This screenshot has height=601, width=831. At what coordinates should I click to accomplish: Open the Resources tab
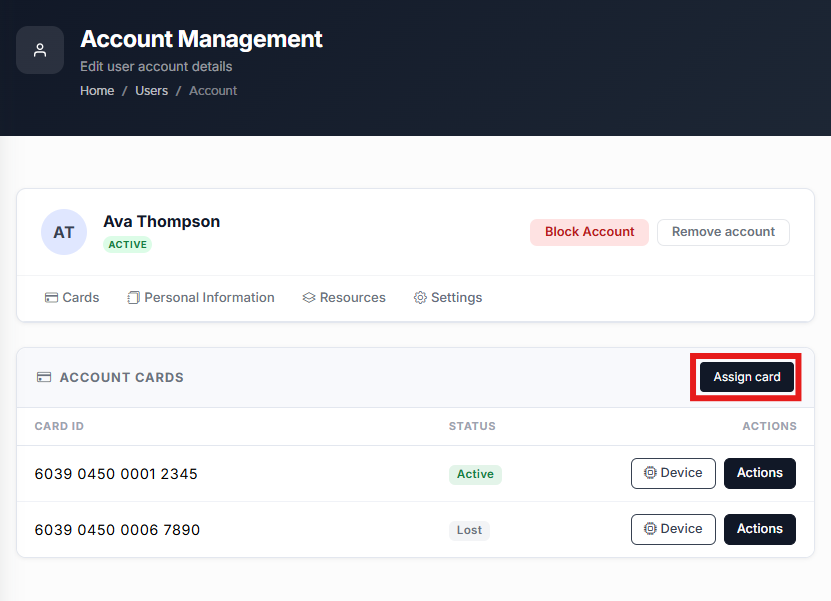coord(344,297)
